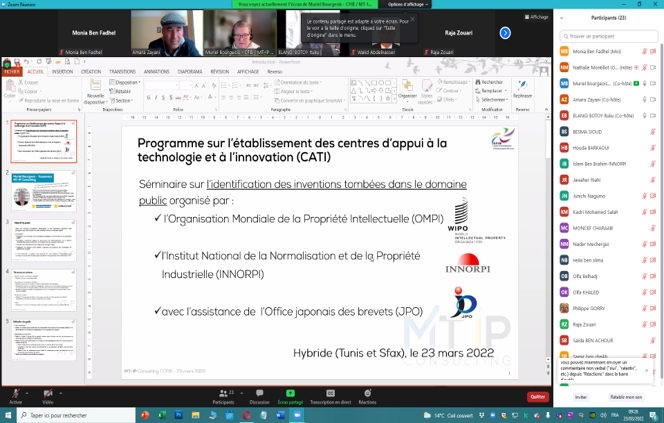Image resolution: width=664 pixels, height=423 pixels.
Task: Open the Discussion chat
Action: 259,394
